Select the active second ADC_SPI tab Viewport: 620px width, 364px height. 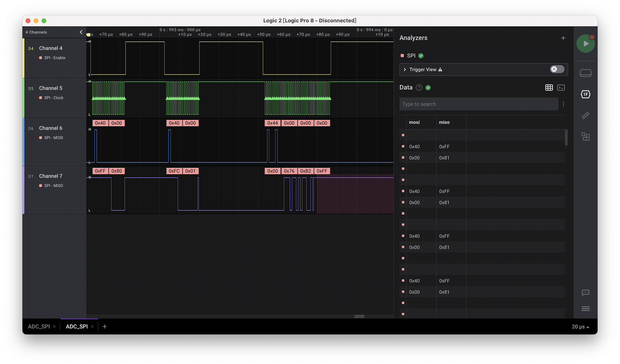pyautogui.click(x=77, y=326)
